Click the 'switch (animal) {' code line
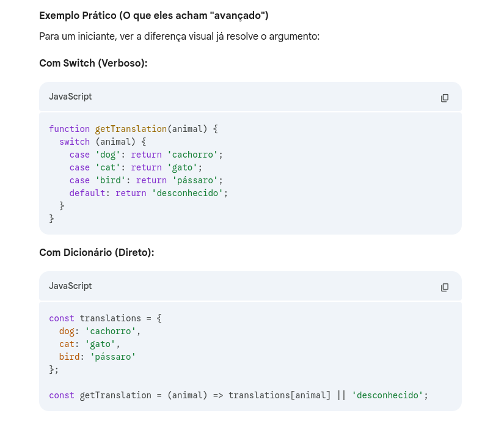The image size is (504, 427). click(x=103, y=142)
